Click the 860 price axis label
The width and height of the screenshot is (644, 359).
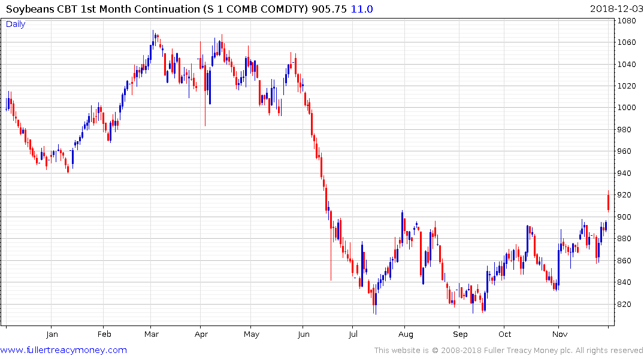pos(625,260)
